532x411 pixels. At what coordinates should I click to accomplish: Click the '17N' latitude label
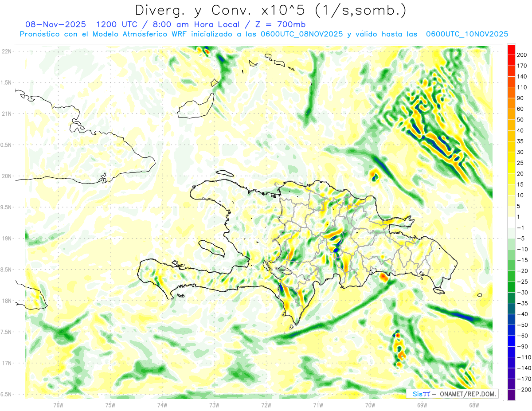point(7,363)
